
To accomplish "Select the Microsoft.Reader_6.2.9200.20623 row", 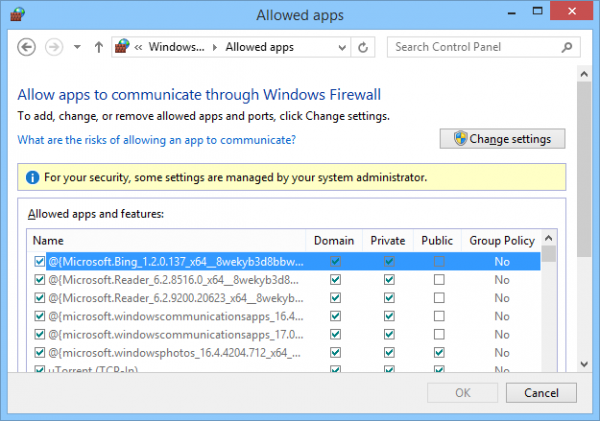I will [284, 298].
